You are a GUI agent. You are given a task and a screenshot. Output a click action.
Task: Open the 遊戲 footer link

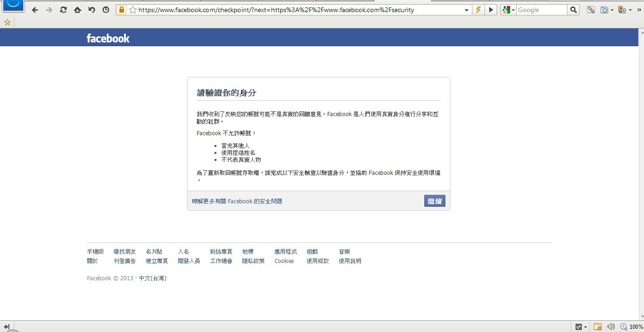(x=312, y=252)
